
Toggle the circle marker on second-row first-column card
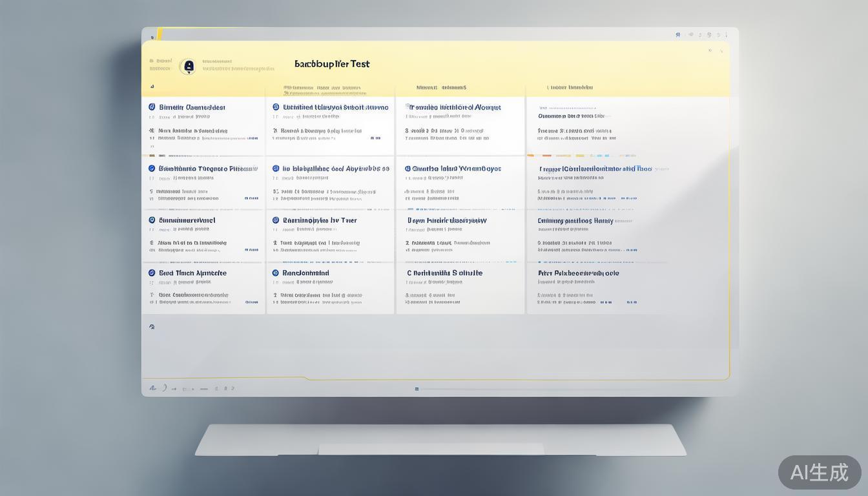(152, 169)
